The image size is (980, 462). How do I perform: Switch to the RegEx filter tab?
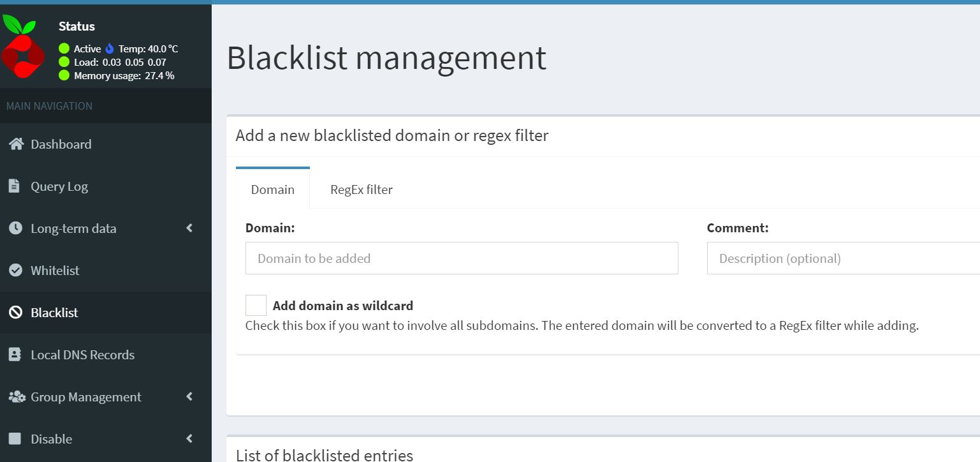(362, 190)
